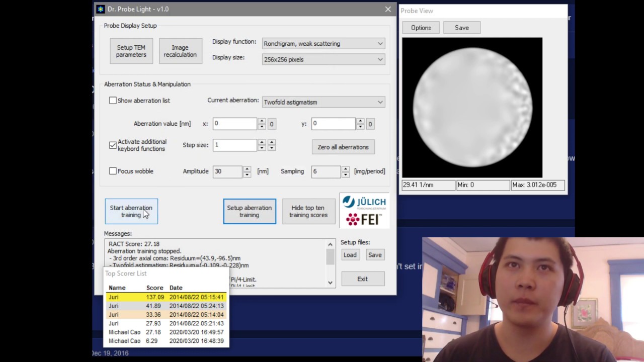Save the setup file
This screenshot has height=362, width=644.
click(x=375, y=255)
